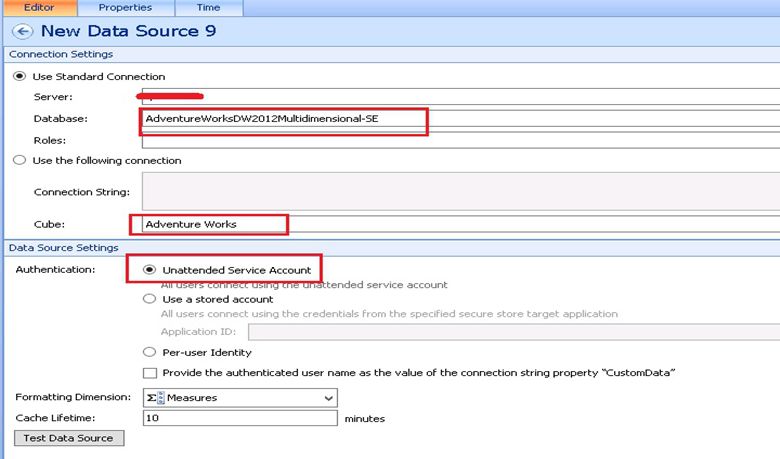Image resolution: width=780 pixels, height=459 pixels.
Task: Choose Unattended Service Account authentication
Action: 149,270
